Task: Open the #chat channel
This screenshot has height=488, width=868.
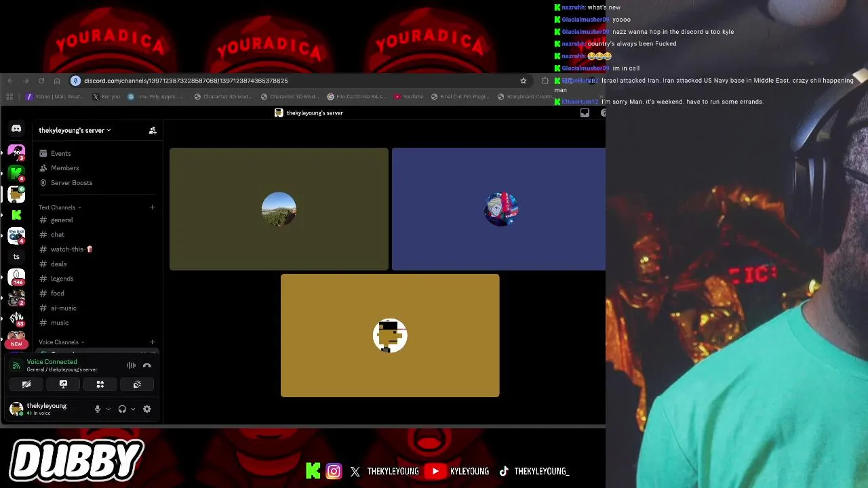Action: 97,235
